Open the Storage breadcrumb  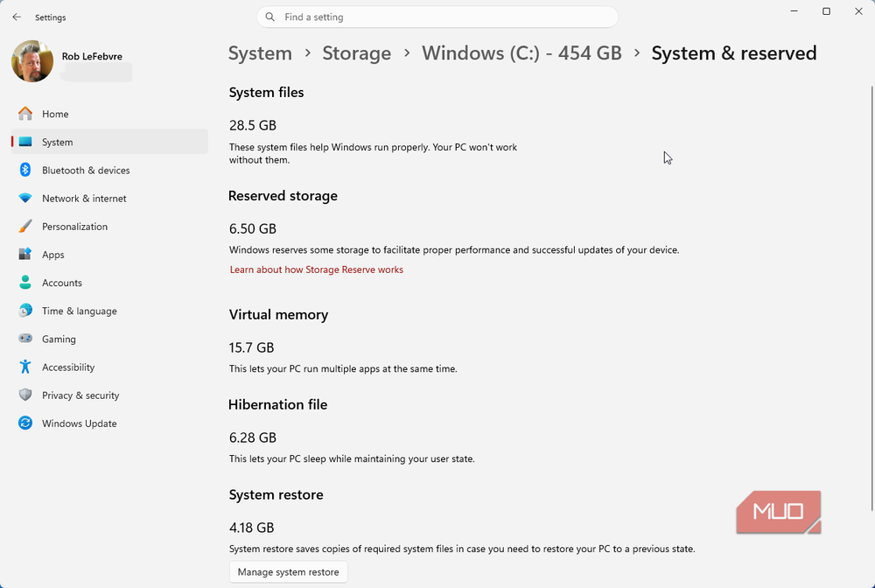click(356, 53)
